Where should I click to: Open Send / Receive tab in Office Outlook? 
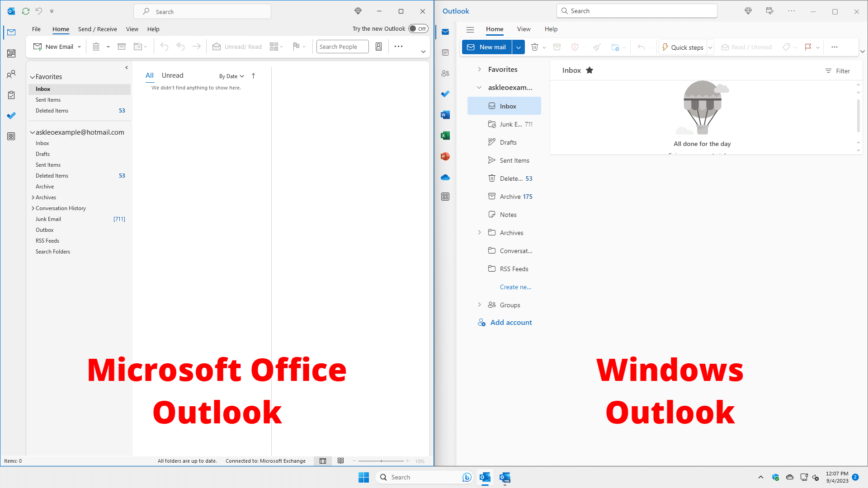coord(97,29)
